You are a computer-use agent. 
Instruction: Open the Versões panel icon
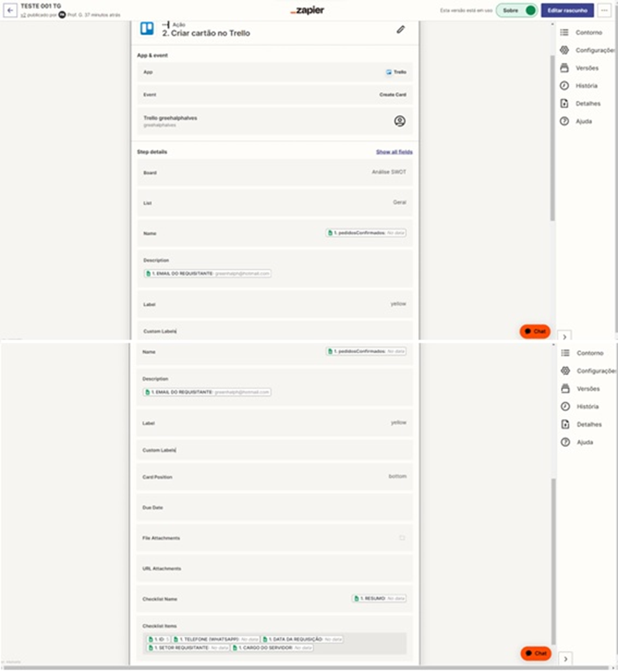[564, 68]
